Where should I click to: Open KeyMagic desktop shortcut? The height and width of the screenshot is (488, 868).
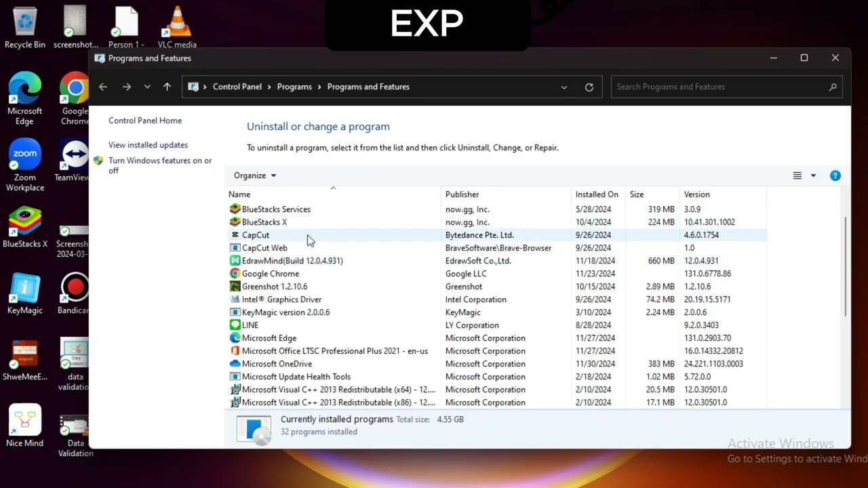25,294
